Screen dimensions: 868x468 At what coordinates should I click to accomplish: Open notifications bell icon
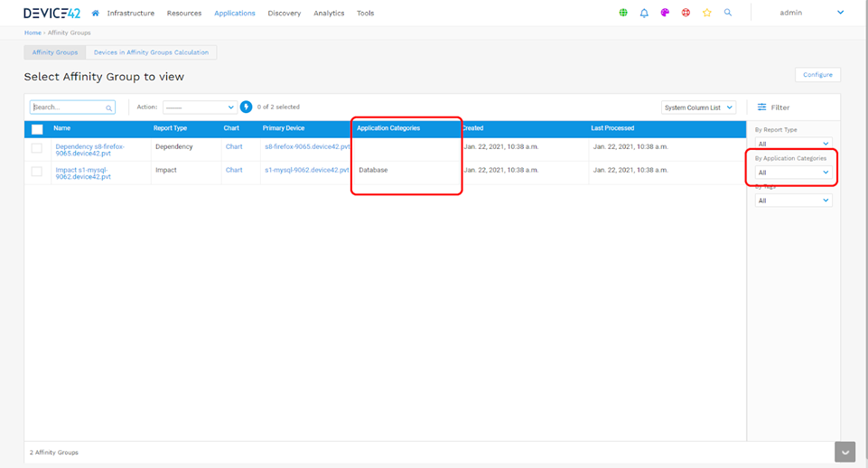(644, 14)
